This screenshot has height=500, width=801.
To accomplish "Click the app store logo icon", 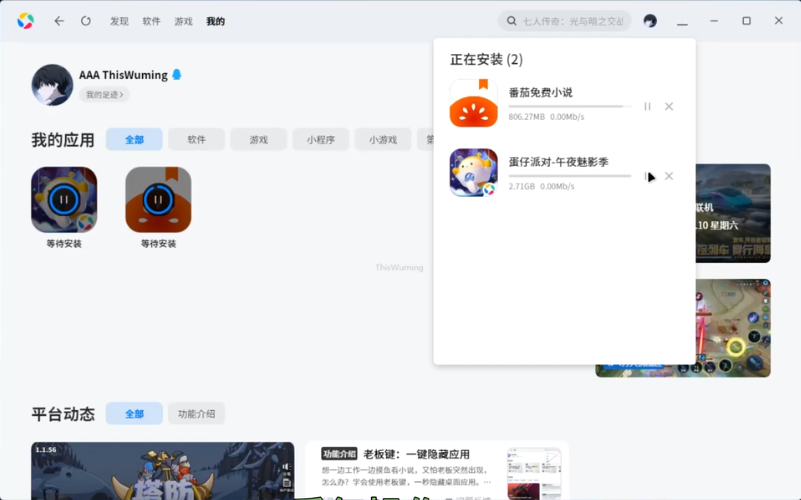I will coord(25,21).
